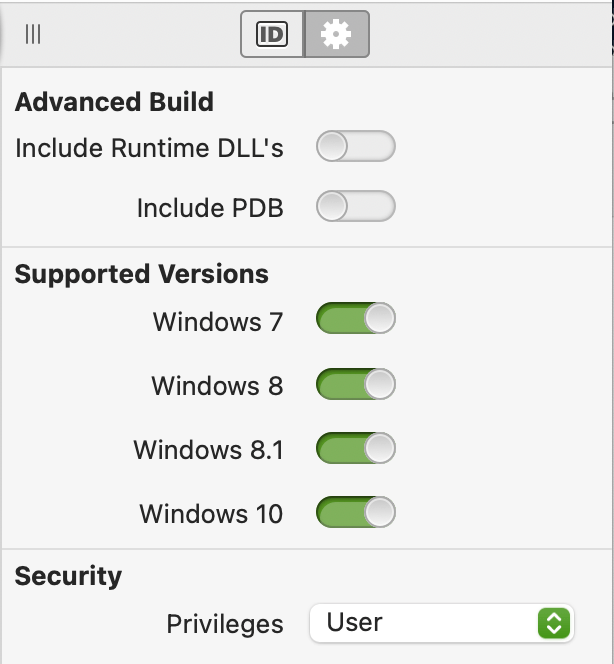This screenshot has width=614, height=664.
Task: Switch off Windows 8.1 support
Action: 356,448
